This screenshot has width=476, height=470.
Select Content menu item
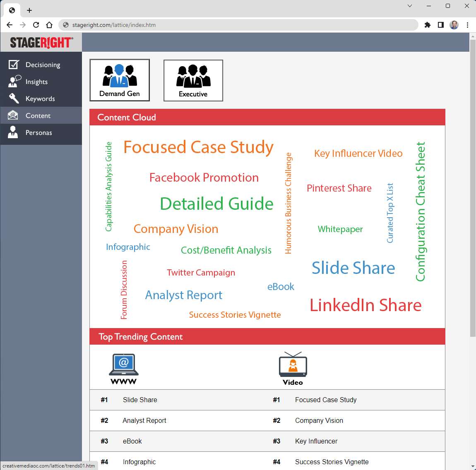[41, 115]
